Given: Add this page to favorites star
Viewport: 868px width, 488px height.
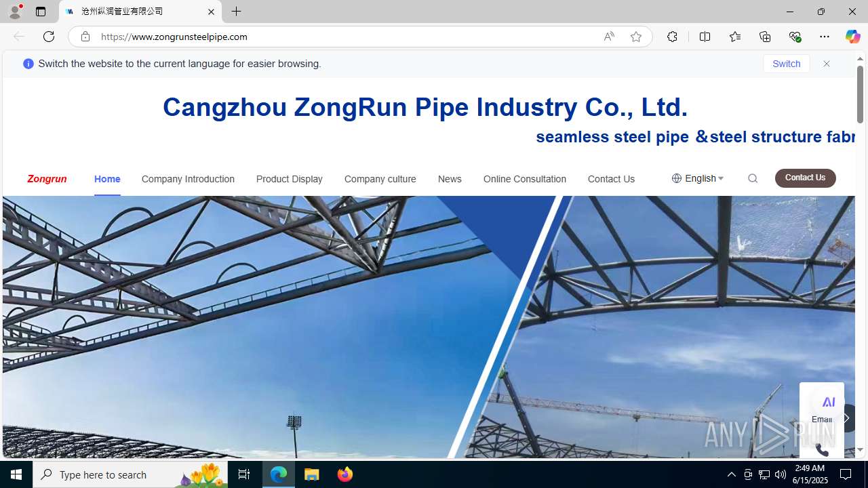Looking at the screenshot, I should click(x=636, y=37).
